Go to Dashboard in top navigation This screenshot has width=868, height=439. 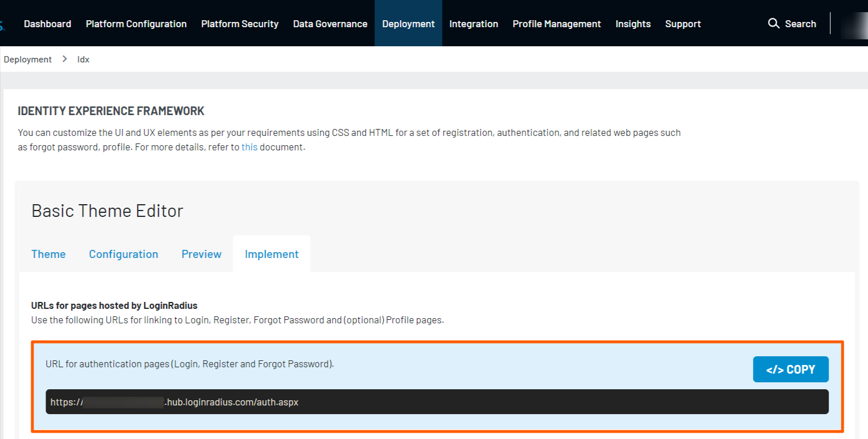(47, 24)
